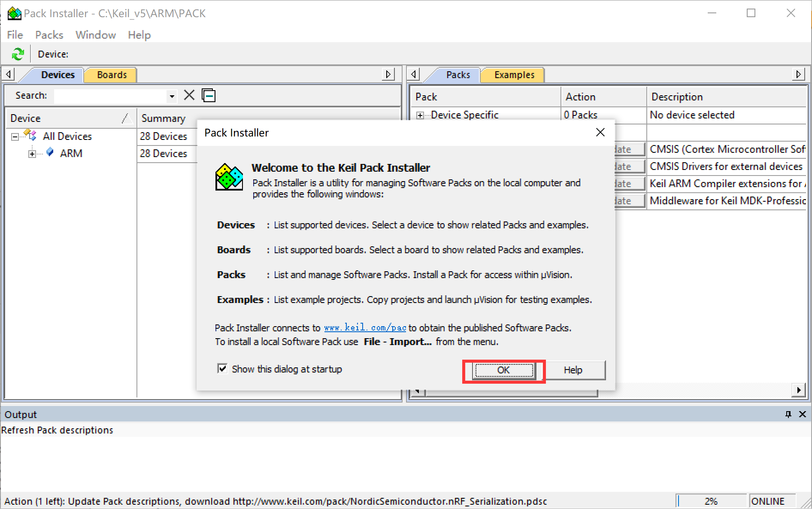The width and height of the screenshot is (812, 509).
Task: Switch to the Examples tab
Action: pos(514,75)
